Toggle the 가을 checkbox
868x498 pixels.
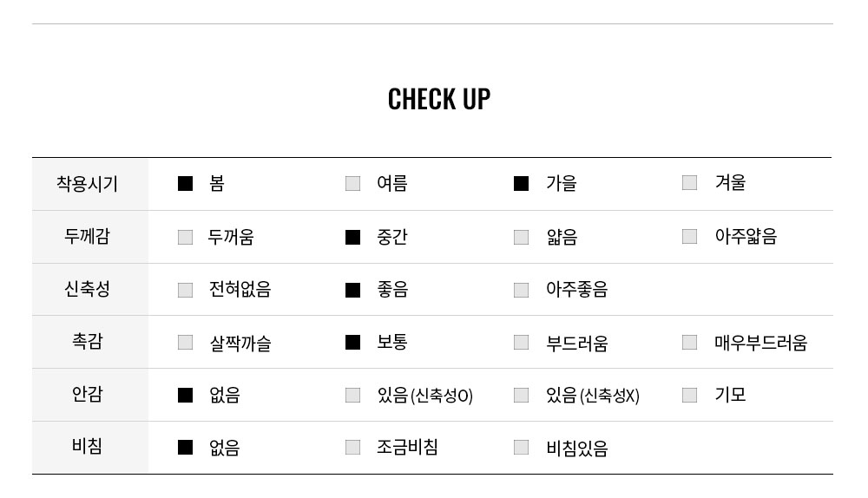(x=521, y=183)
